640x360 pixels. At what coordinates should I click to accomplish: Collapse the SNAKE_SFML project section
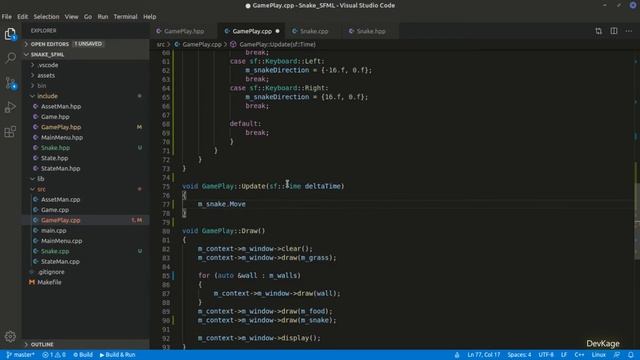tap(86, 54)
